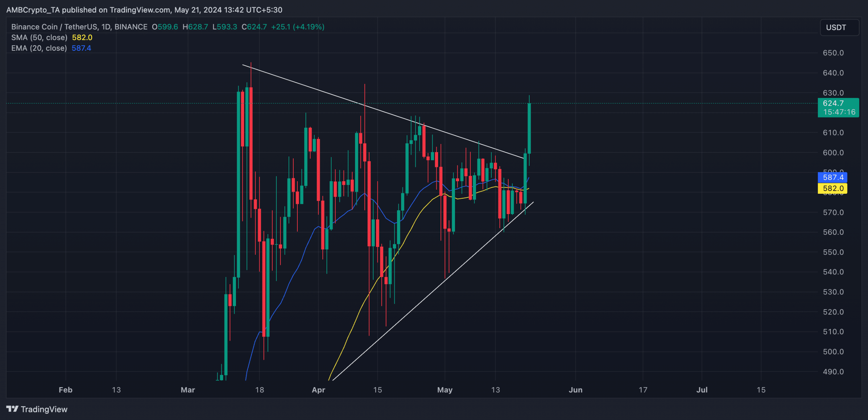Click the change value +25.1 (+4.19%)

tap(298, 27)
